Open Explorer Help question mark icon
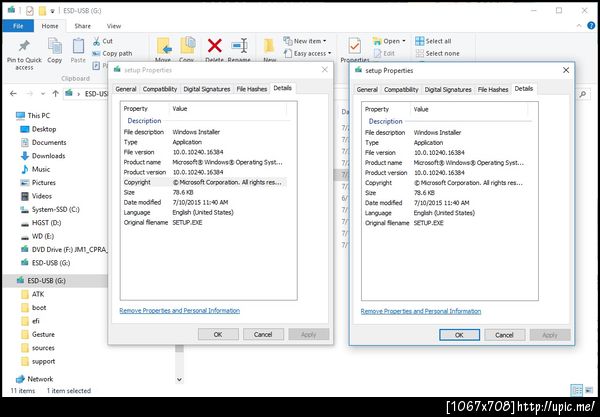Viewport: 600px width, 417px height. point(591,26)
